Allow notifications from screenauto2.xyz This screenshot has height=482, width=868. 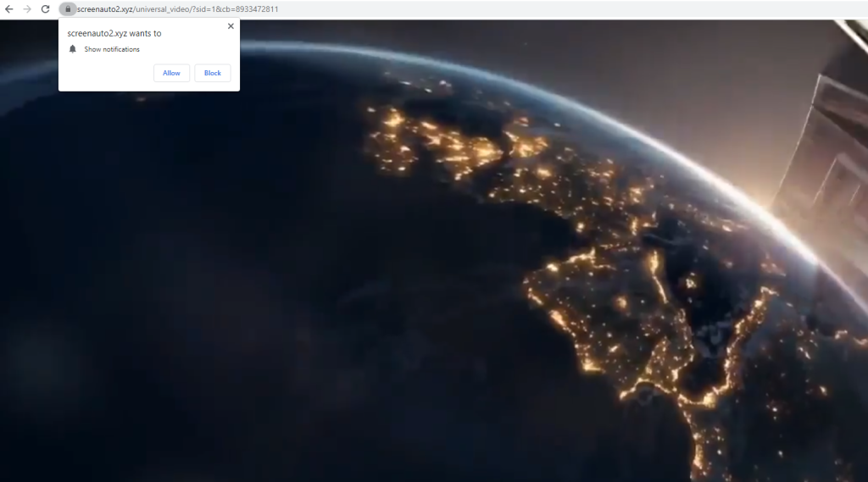(x=171, y=73)
